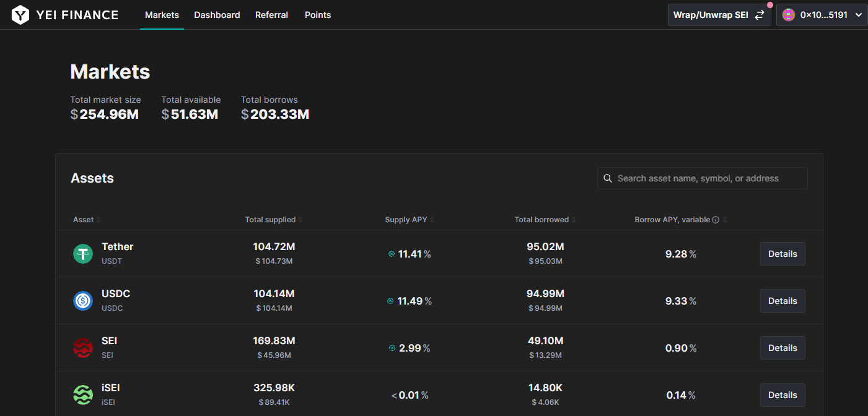Click the SEI token icon
This screenshot has height=416, width=868.
(83, 348)
